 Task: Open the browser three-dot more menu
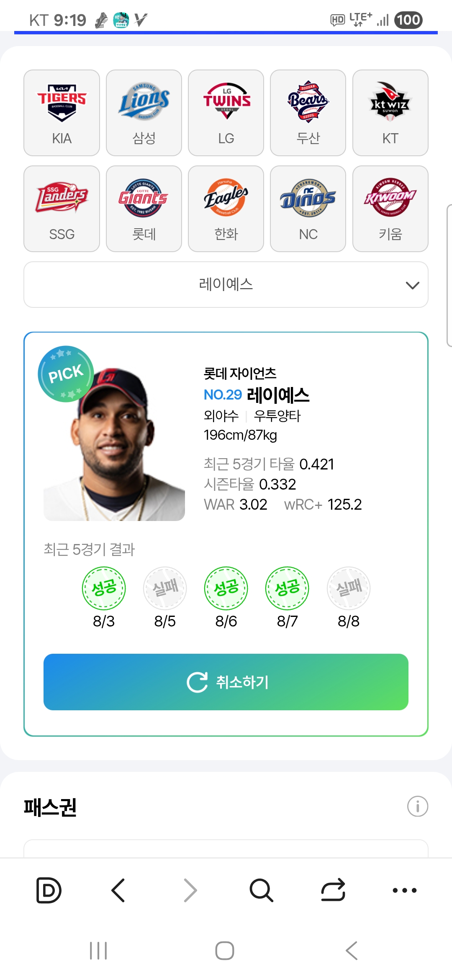point(404,890)
